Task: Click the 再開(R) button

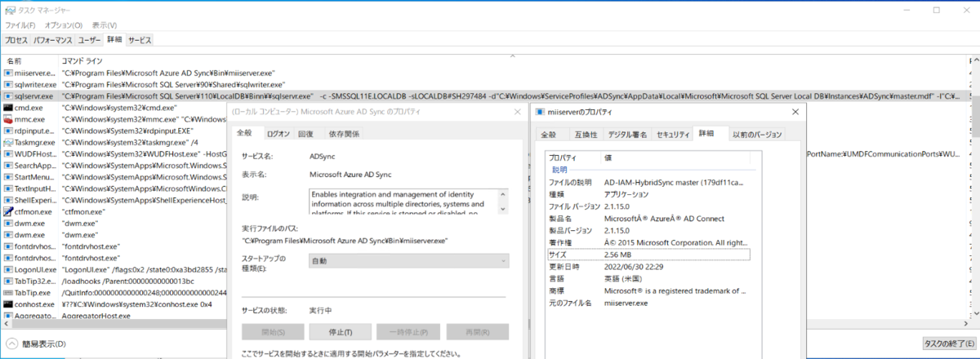Action: tap(477, 332)
